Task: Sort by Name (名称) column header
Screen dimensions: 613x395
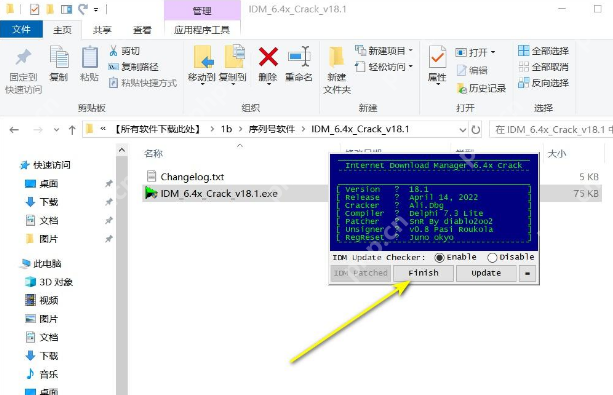Action: [153, 153]
